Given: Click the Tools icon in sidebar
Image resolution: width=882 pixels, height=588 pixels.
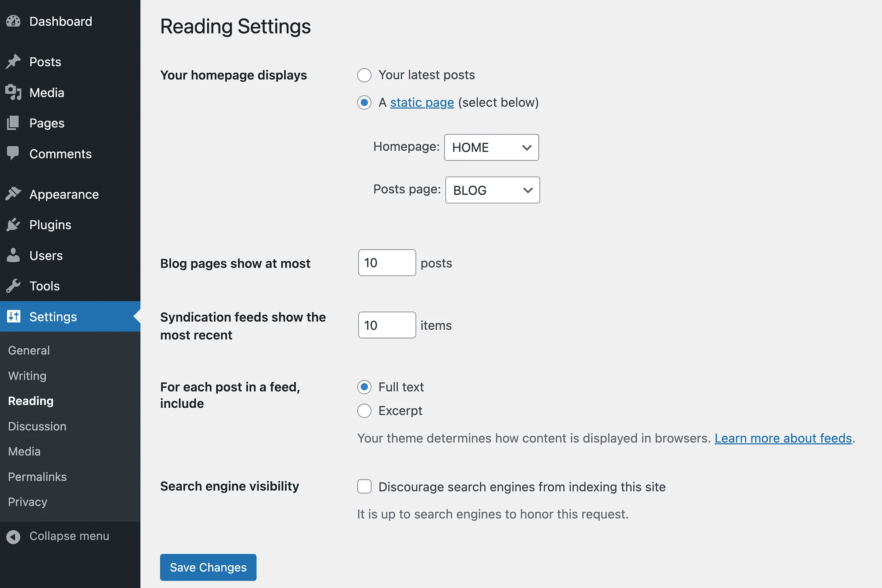Looking at the screenshot, I should pos(14,286).
